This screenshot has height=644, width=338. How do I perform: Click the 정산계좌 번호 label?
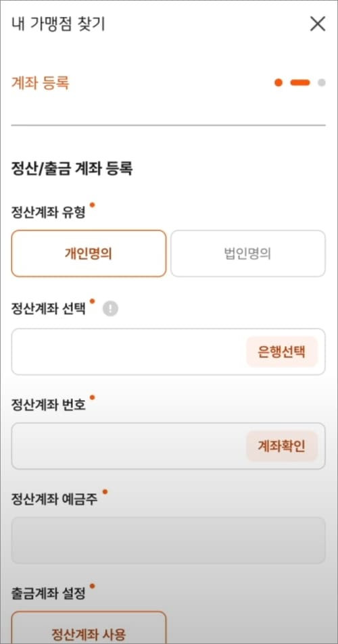(48, 405)
